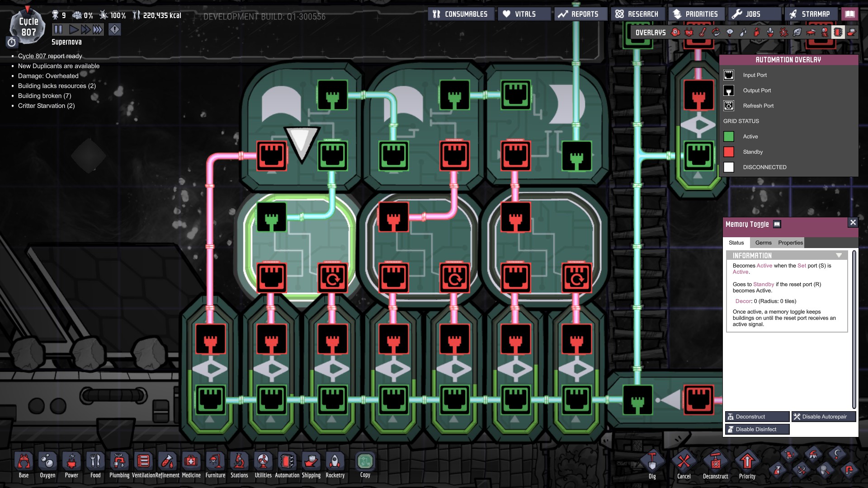Open the Germs overlay
Viewport: 868px width, 488px height.
[784, 33]
